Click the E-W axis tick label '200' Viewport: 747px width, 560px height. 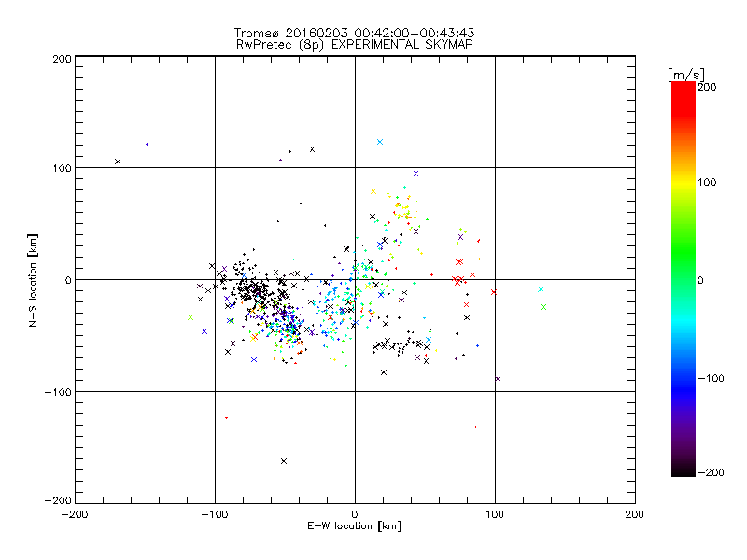635,514
